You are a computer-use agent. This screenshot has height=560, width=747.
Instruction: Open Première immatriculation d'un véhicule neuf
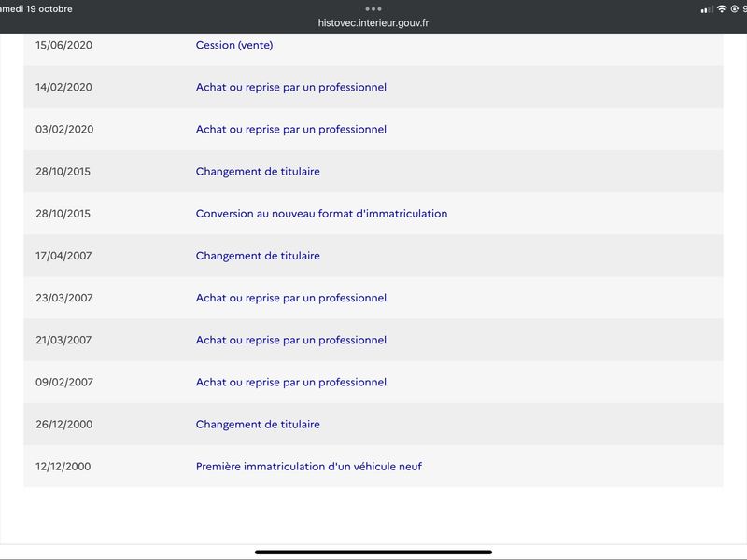click(x=373, y=466)
